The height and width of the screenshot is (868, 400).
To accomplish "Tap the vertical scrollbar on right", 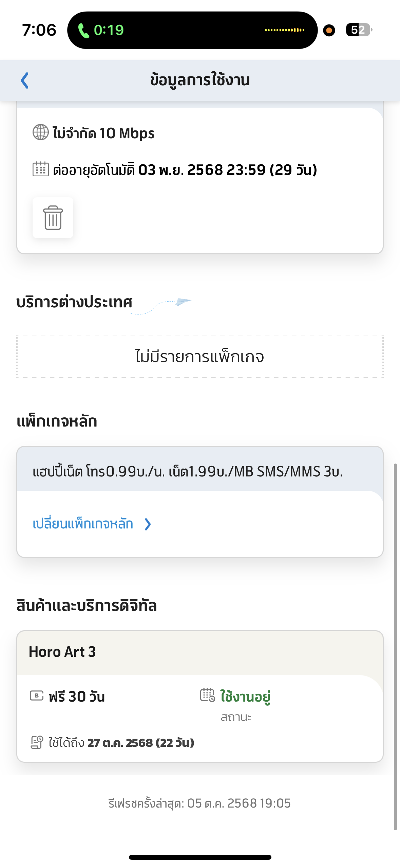I will pyautogui.click(x=395, y=645).
